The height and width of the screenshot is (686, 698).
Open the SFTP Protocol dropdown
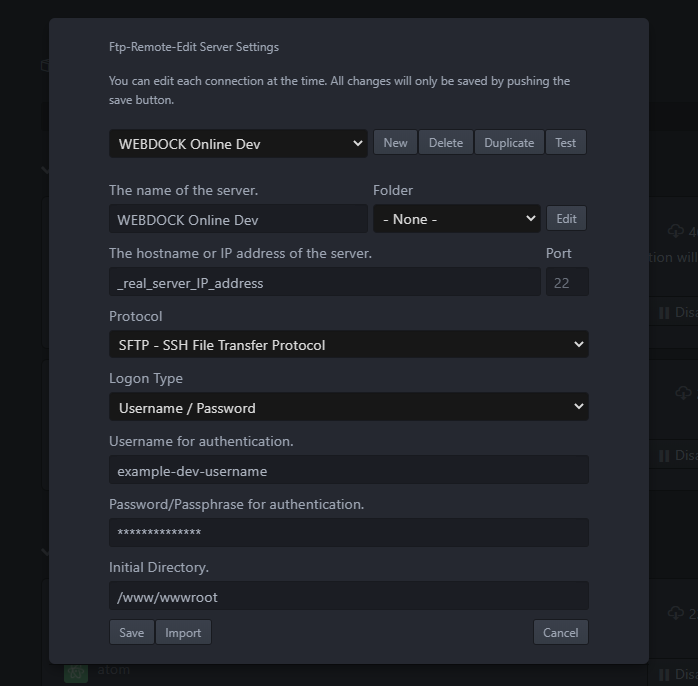pyautogui.click(x=348, y=344)
